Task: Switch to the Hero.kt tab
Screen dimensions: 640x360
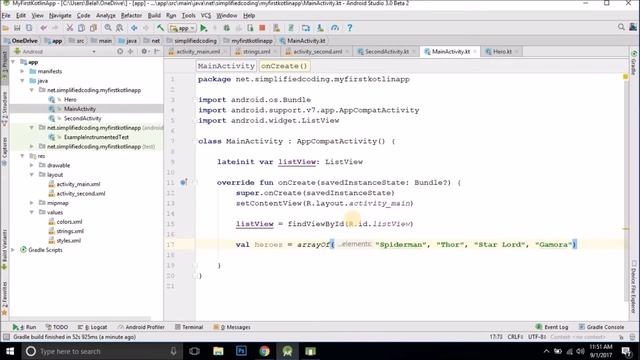Action: (x=501, y=51)
